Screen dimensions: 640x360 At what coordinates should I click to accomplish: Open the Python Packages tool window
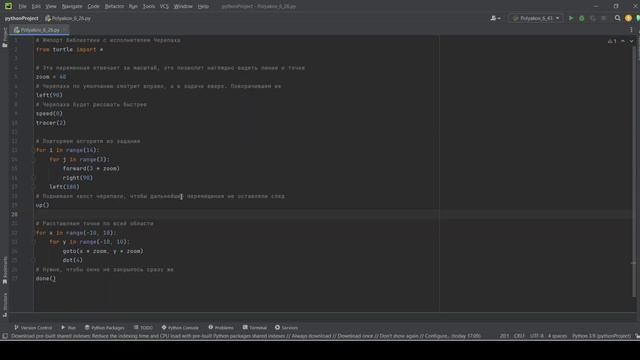pyautogui.click(x=104, y=327)
